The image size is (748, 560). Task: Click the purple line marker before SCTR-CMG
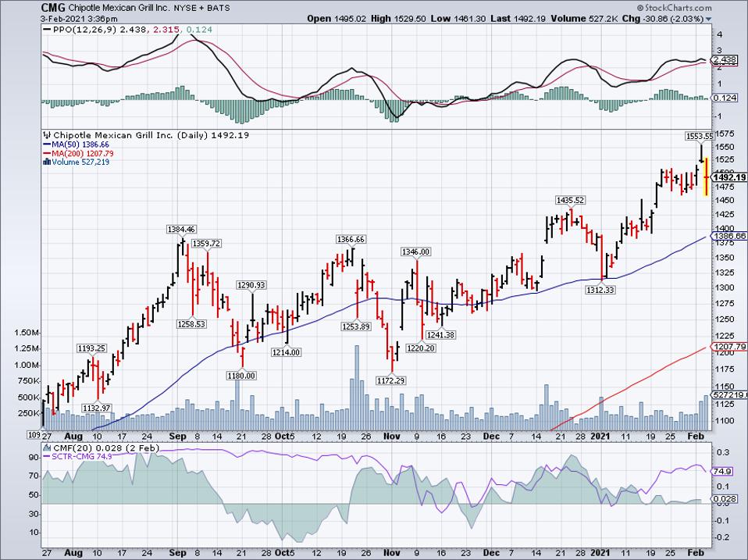pyautogui.click(x=47, y=457)
